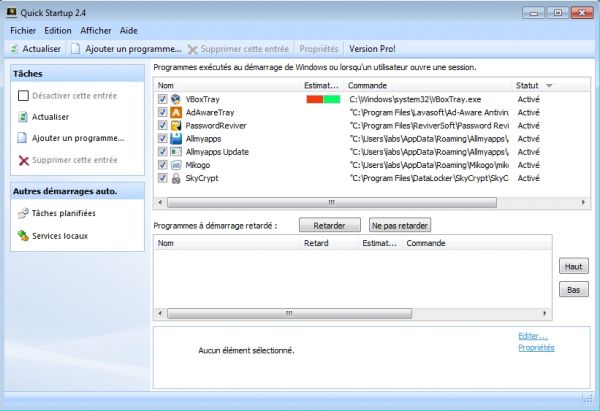
Task: Click the Statut column sort arrow
Action: pyautogui.click(x=549, y=85)
